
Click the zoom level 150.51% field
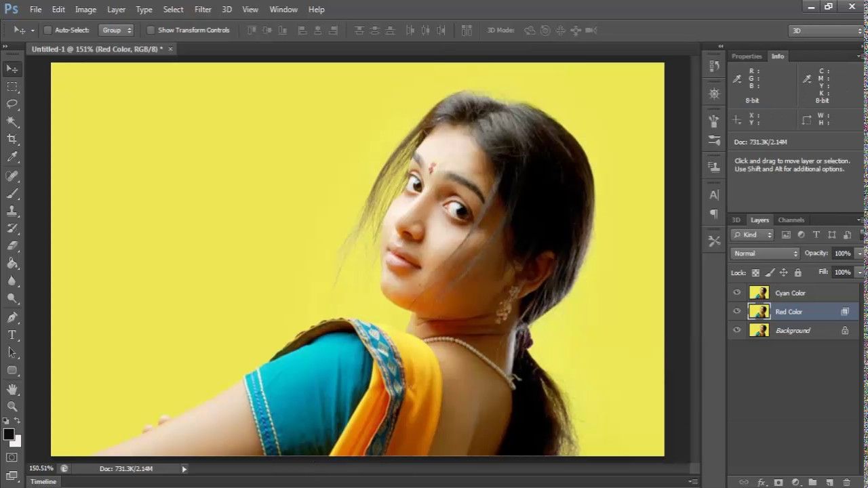pos(41,468)
